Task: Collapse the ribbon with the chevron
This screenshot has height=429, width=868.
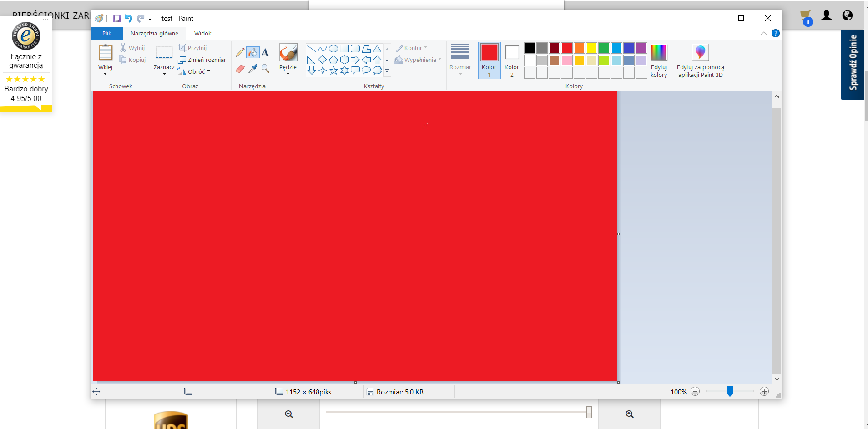Action: (764, 33)
